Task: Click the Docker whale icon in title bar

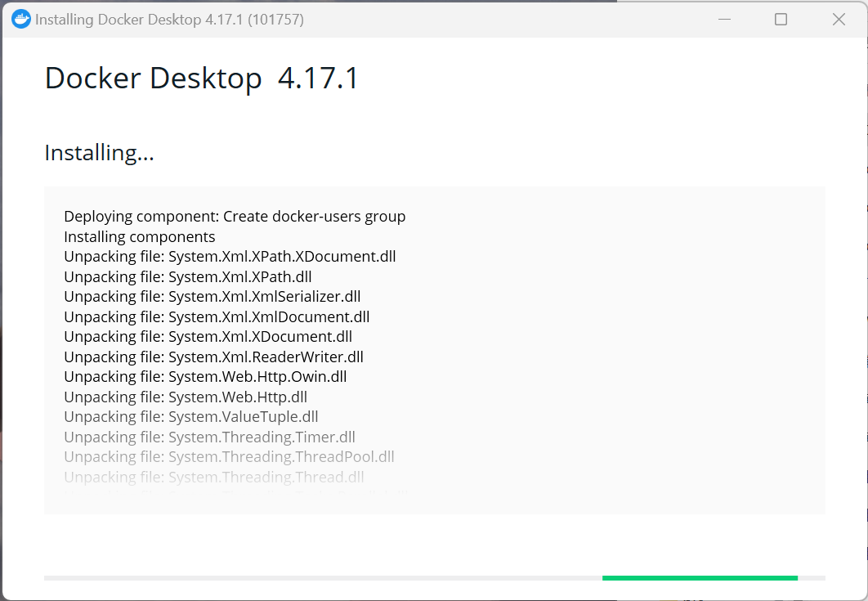Action: click(x=21, y=20)
